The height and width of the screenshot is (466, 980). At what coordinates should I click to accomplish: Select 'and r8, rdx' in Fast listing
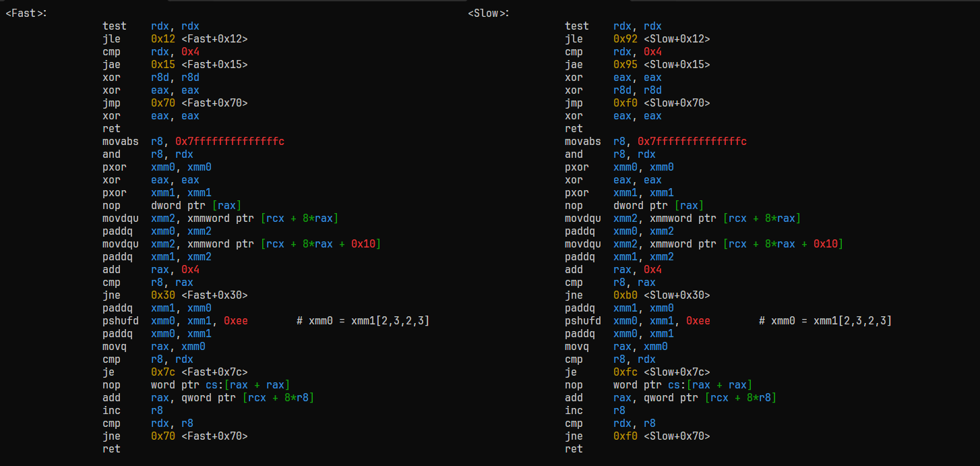(148, 154)
